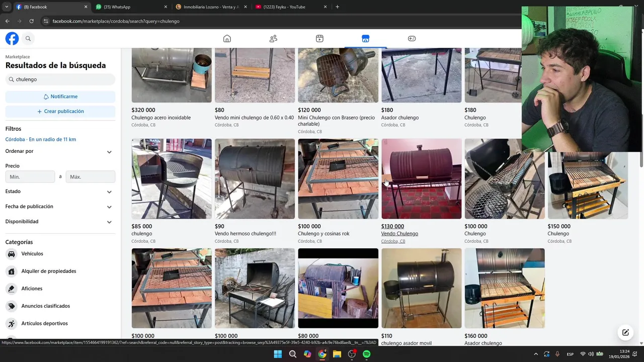Open a new browser tab

tap(337, 7)
